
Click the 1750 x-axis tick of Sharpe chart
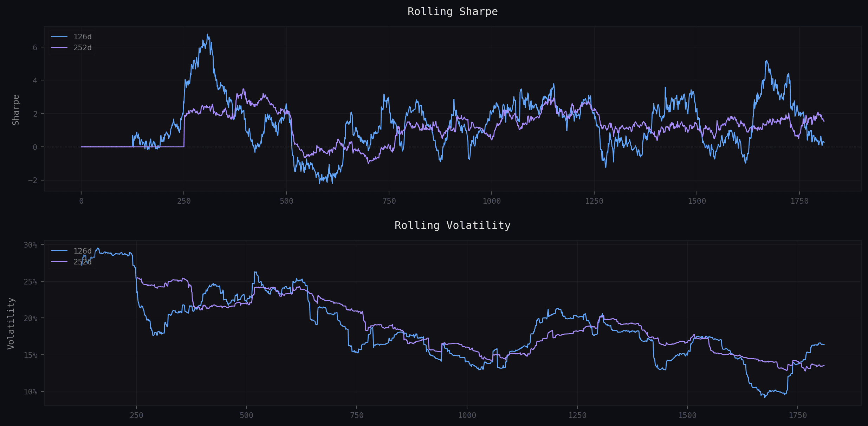(x=799, y=201)
